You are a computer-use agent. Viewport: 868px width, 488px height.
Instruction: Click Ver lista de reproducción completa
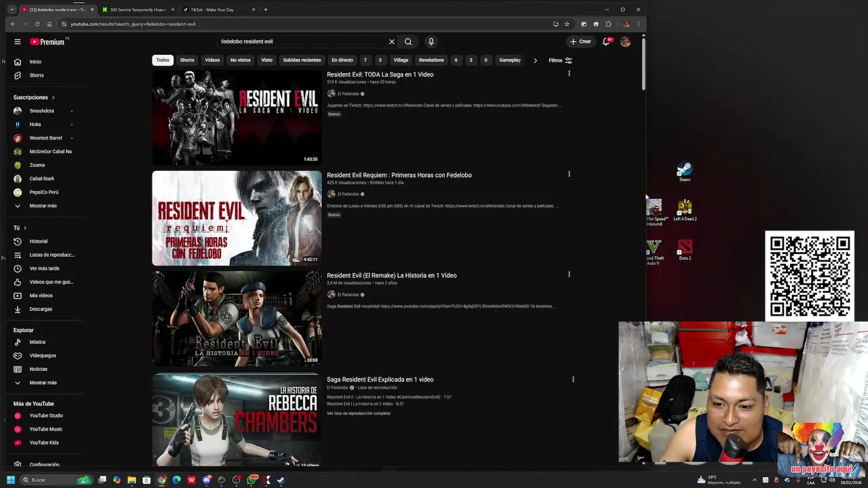point(359,413)
